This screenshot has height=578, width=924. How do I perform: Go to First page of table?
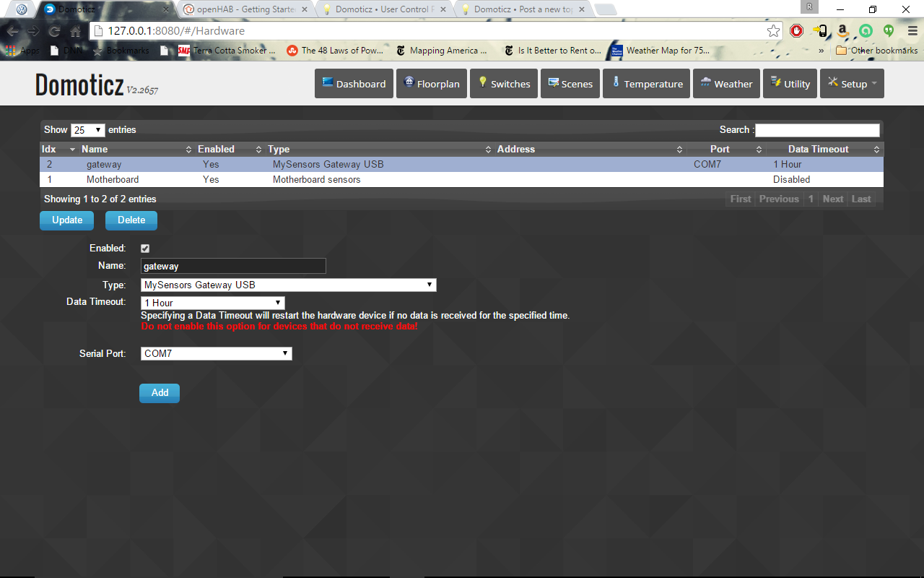741,199
